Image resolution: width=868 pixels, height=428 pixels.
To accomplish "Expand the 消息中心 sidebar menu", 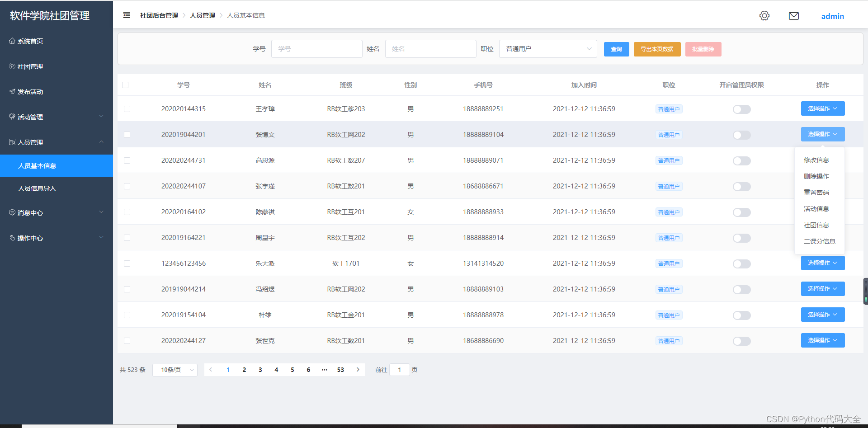I will [x=57, y=212].
